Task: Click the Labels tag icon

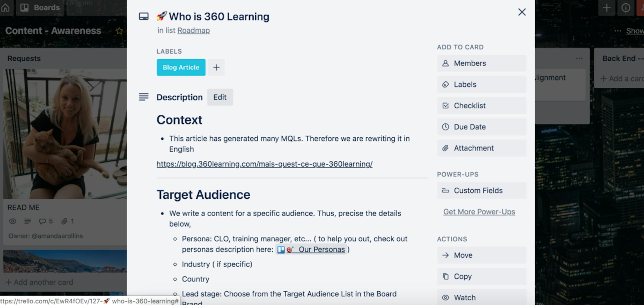Action: [445, 84]
